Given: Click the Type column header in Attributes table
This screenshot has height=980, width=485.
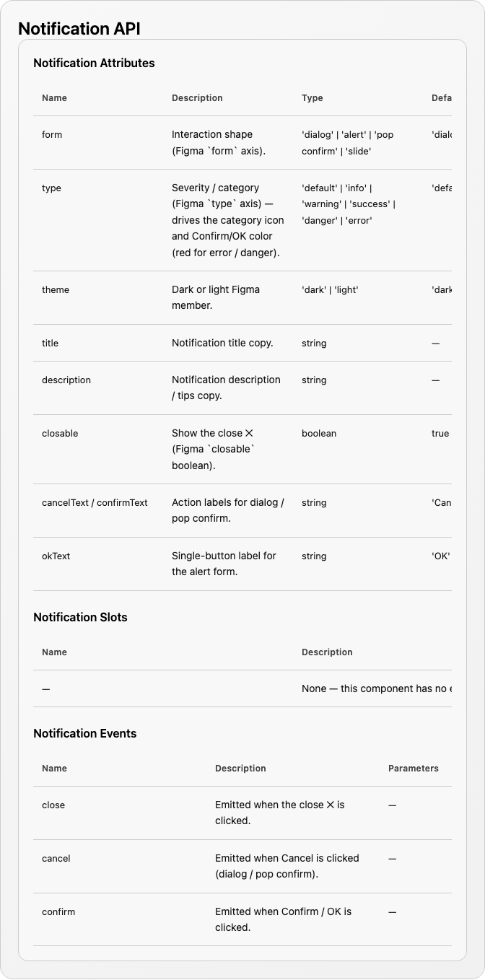Looking at the screenshot, I should click(x=313, y=98).
